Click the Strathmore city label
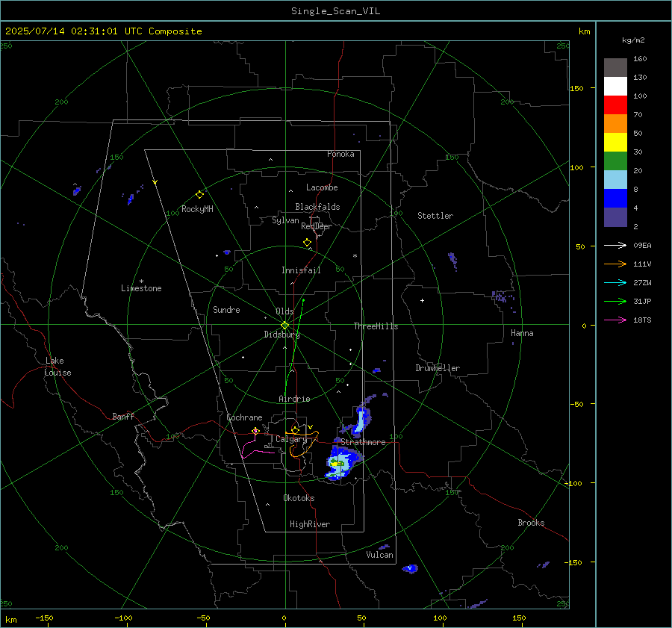 [x=363, y=442]
